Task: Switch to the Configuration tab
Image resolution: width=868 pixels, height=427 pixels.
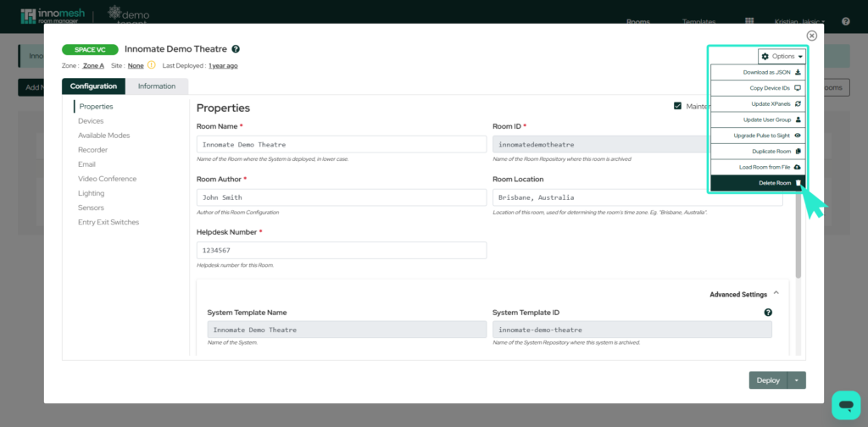Action: [x=93, y=86]
